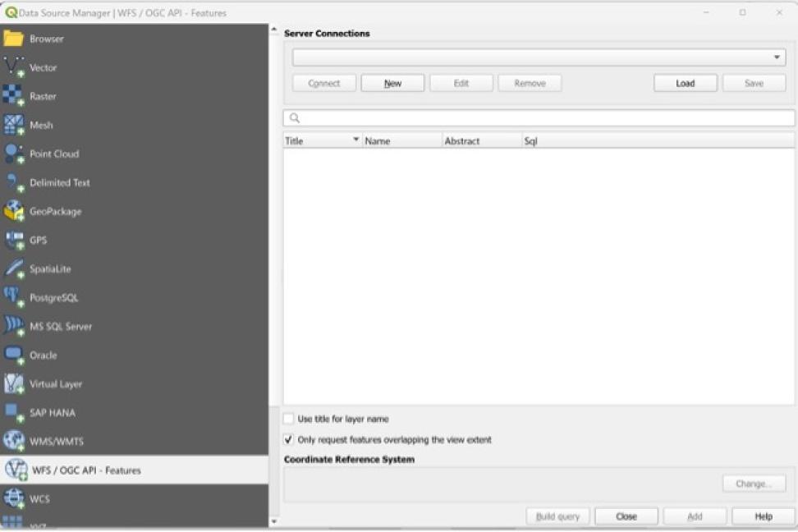The height and width of the screenshot is (532, 798).
Task: Maximize the Data Source Manager window
Action: [x=742, y=12]
